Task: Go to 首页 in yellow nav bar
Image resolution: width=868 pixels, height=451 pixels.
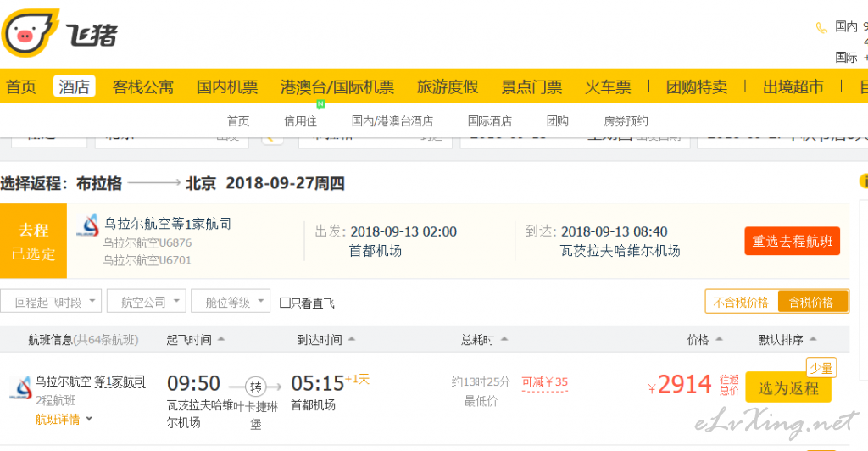Action: [21, 86]
